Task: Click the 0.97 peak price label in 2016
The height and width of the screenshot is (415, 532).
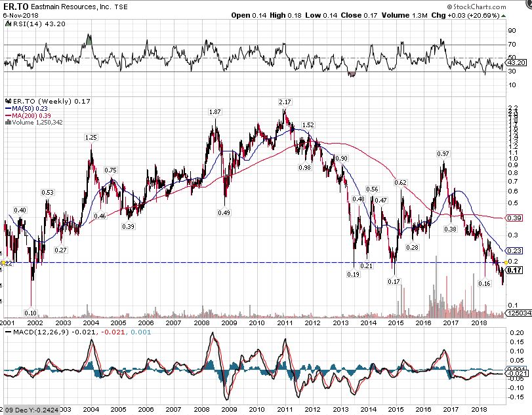Action: click(x=443, y=153)
